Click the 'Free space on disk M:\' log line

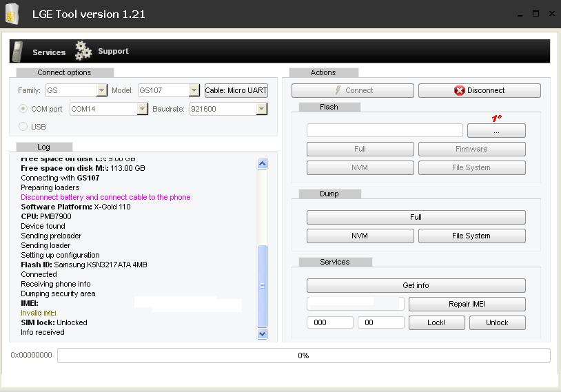click(83, 168)
